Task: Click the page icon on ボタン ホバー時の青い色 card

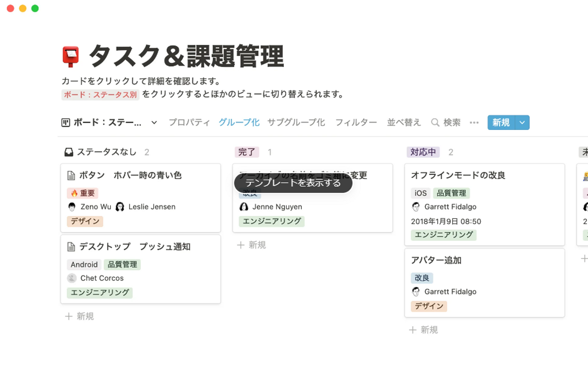Action: coord(71,176)
